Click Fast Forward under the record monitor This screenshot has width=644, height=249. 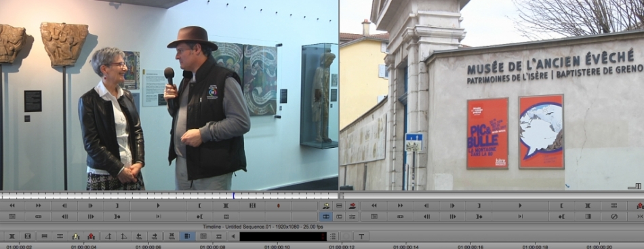(x=400, y=206)
